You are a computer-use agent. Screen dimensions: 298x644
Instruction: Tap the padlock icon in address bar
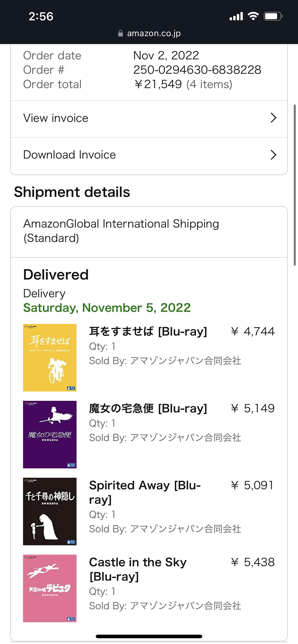120,34
